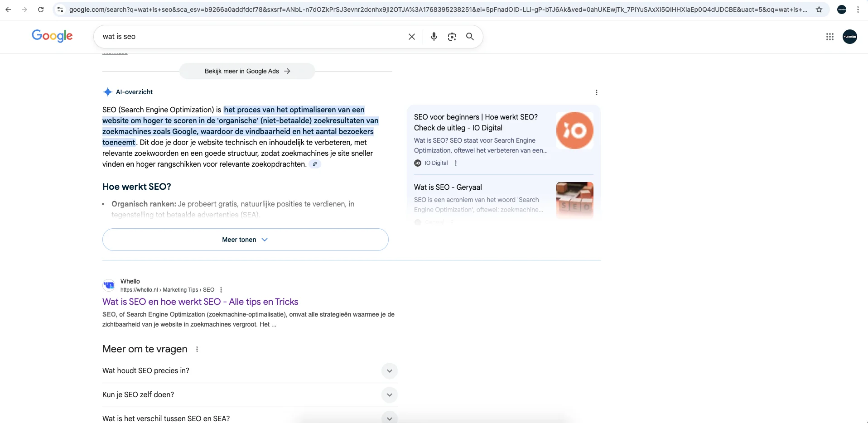Open the AI-overzicht three-dot menu
Viewport: 868px width, 423px height.
click(596, 92)
